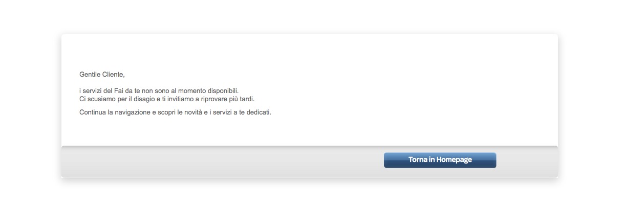Click the Torna in Homepage button
This screenshot has width=644, height=207.
(x=440, y=160)
